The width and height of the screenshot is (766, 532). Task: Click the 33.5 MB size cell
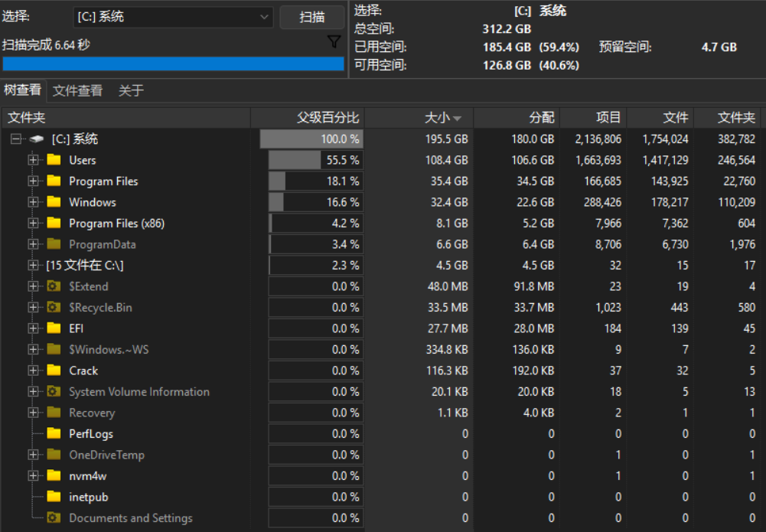coord(448,307)
